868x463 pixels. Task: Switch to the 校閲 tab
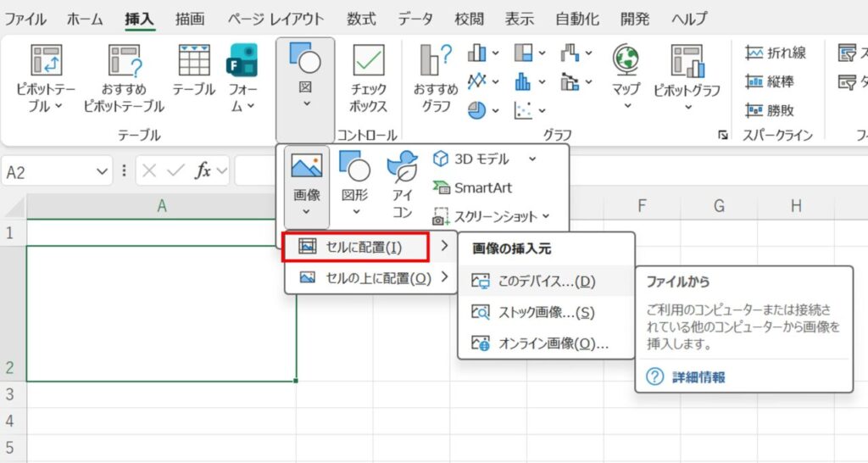pos(469,19)
